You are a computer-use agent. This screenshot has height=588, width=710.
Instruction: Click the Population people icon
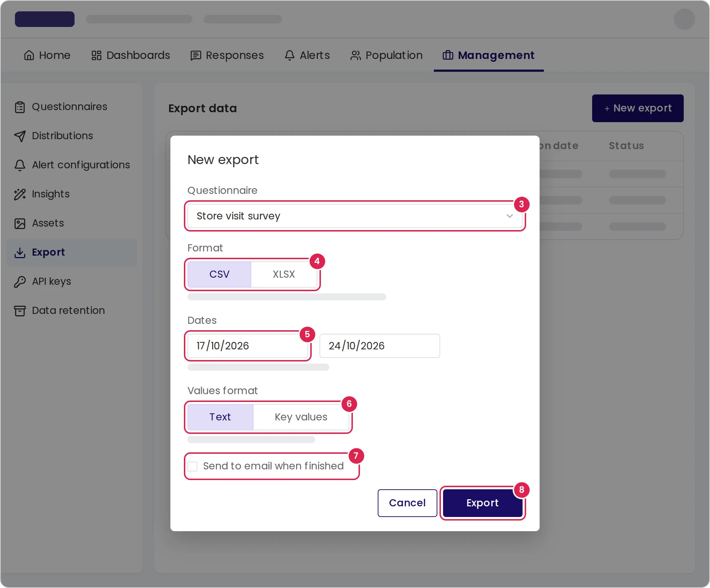355,55
